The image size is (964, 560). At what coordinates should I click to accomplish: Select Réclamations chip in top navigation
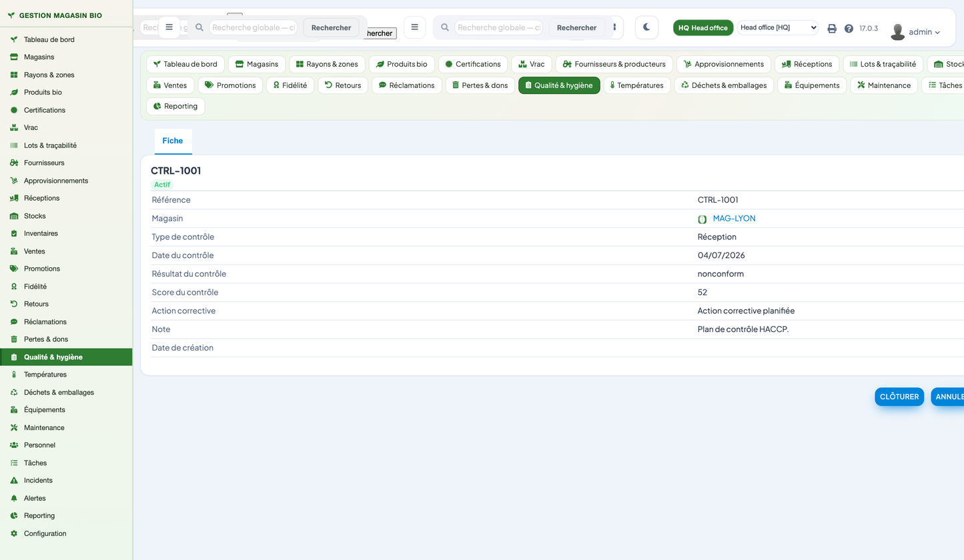406,85
